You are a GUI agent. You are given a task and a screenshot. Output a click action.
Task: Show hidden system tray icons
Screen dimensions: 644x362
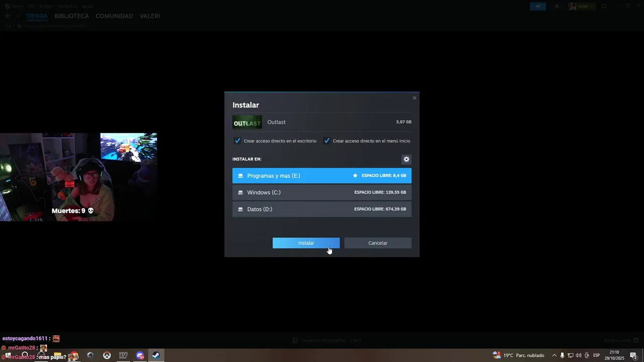554,355
